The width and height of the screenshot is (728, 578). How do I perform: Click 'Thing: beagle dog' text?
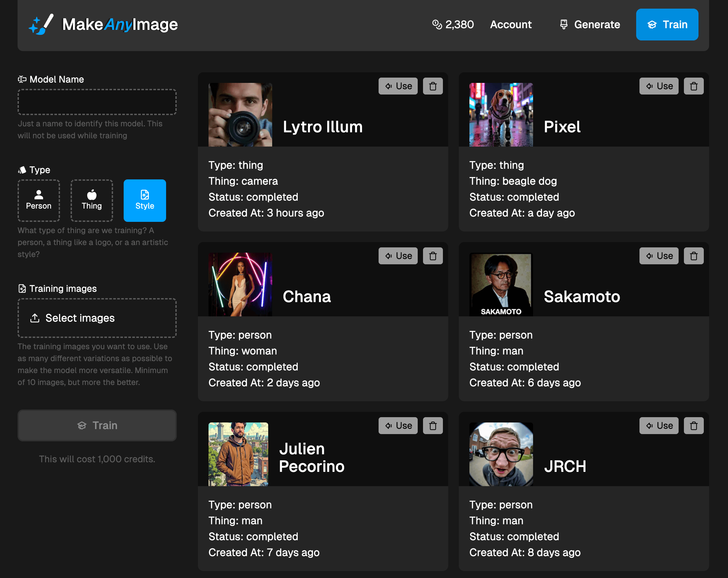tap(513, 181)
